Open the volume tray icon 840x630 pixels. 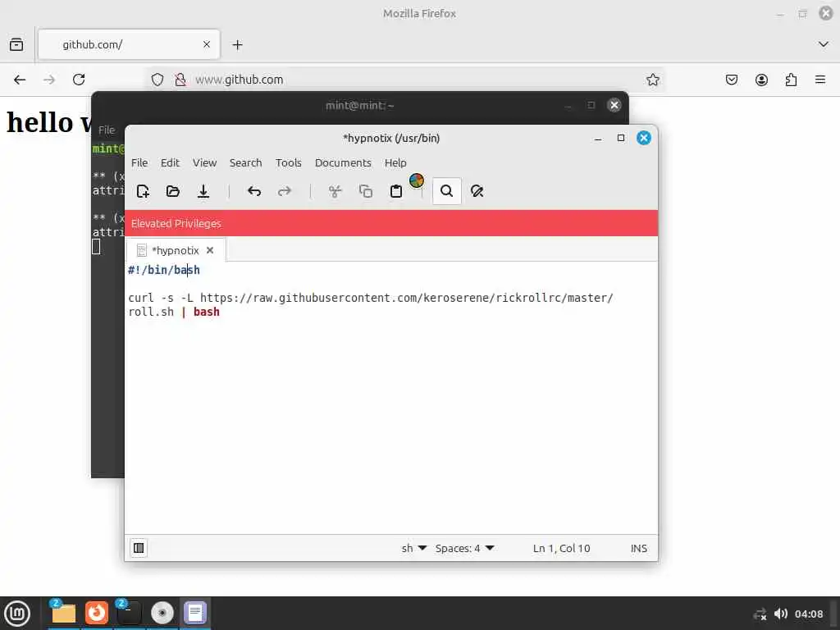[x=781, y=614]
